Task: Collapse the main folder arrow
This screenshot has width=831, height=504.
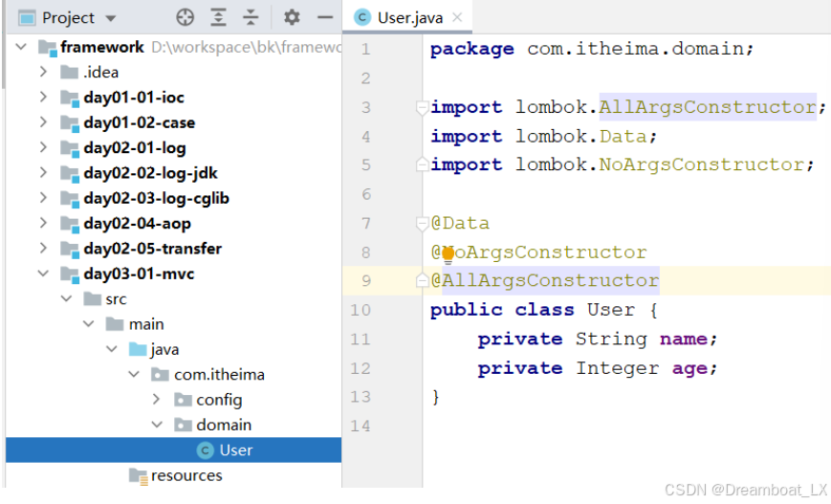Action: click(89, 324)
